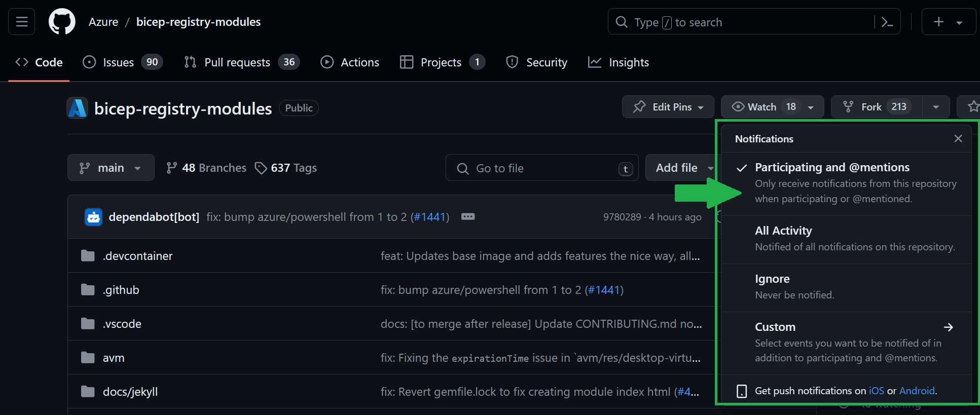Select Participating and @mentions notification option

[846, 183]
